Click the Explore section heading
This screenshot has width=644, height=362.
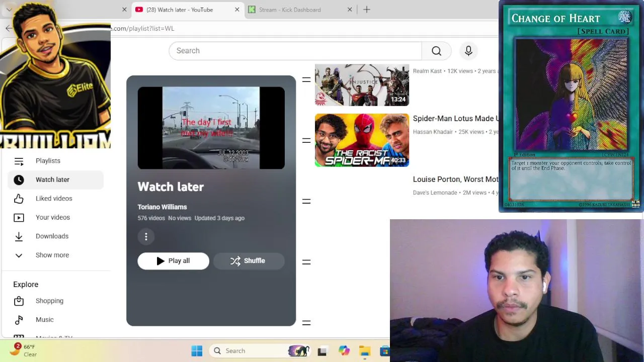click(26, 285)
